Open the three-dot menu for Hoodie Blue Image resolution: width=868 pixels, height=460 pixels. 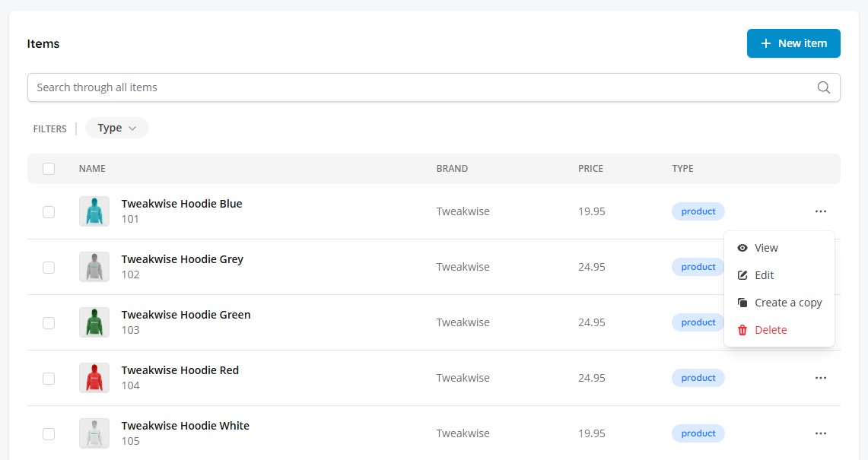[820, 211]
